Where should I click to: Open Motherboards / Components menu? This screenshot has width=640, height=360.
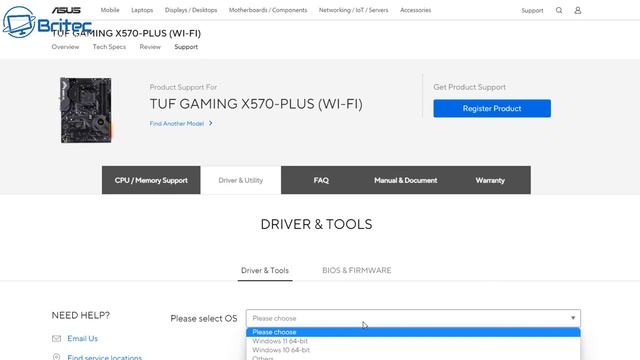tap(268, 10)
